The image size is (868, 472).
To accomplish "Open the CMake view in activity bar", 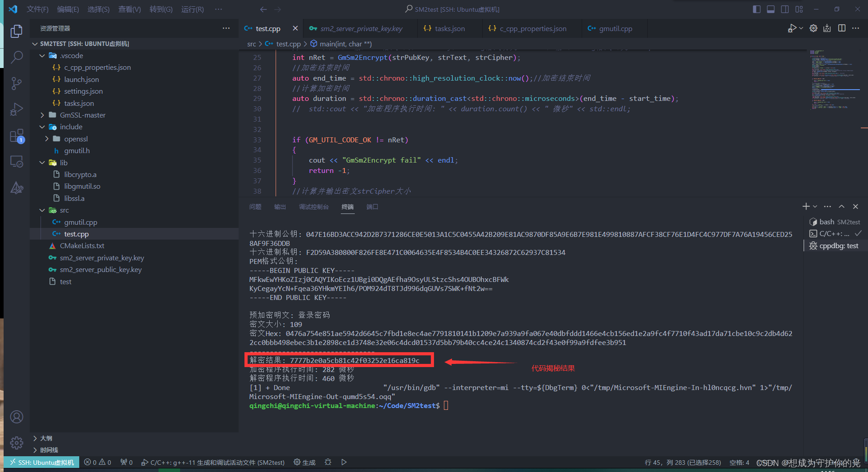I will pos(17,188).
